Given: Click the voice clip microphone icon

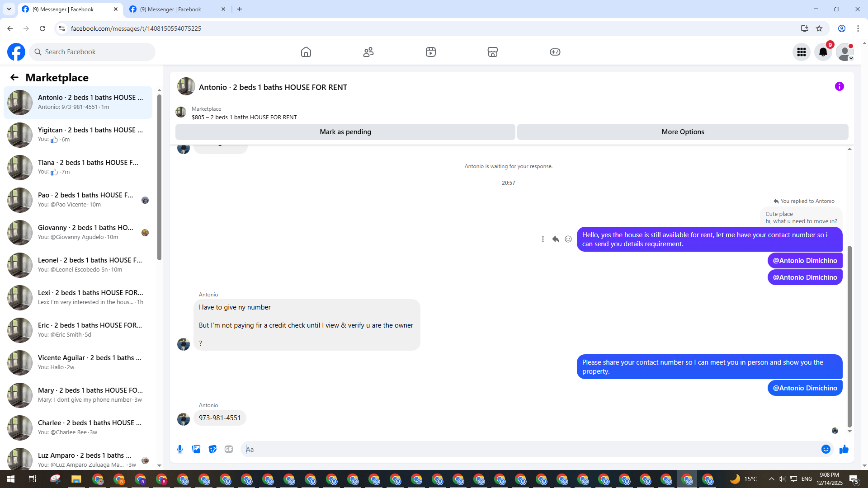Looking at the screenshot, I should [x=180, y=449].
